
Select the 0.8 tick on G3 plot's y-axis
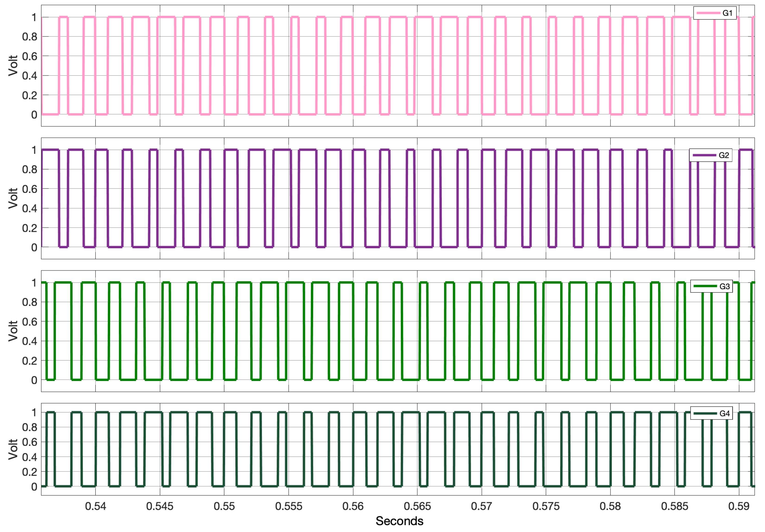point(30,302)
